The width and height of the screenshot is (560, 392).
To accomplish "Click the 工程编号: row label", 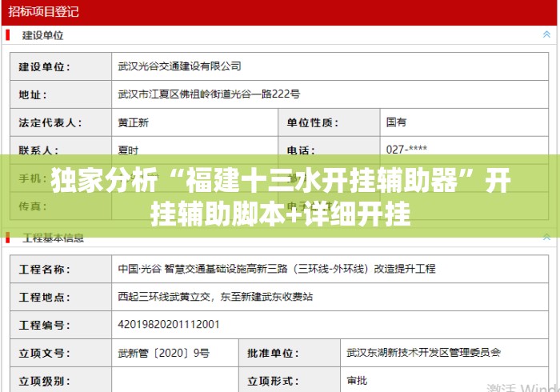I will (45, 326).
